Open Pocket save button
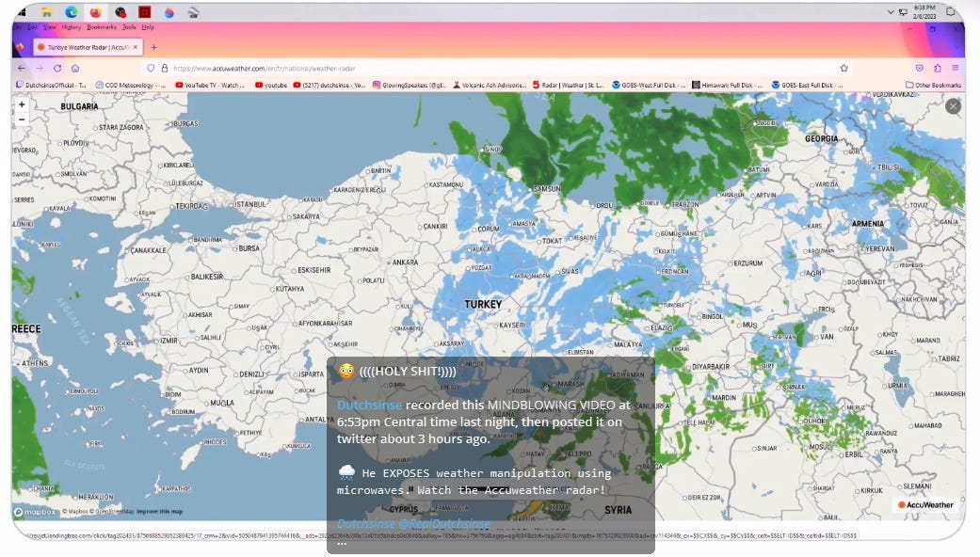980x557 pixels. coord(920,68)
